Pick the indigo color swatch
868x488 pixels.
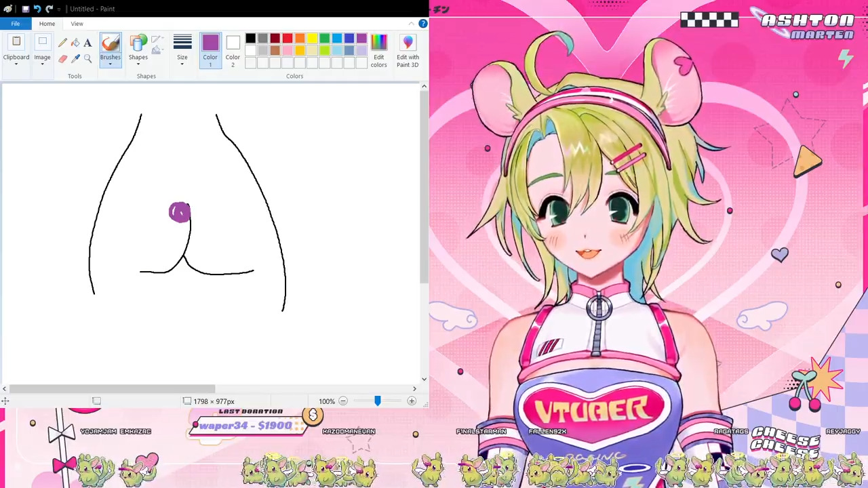(x=349, y=39)
